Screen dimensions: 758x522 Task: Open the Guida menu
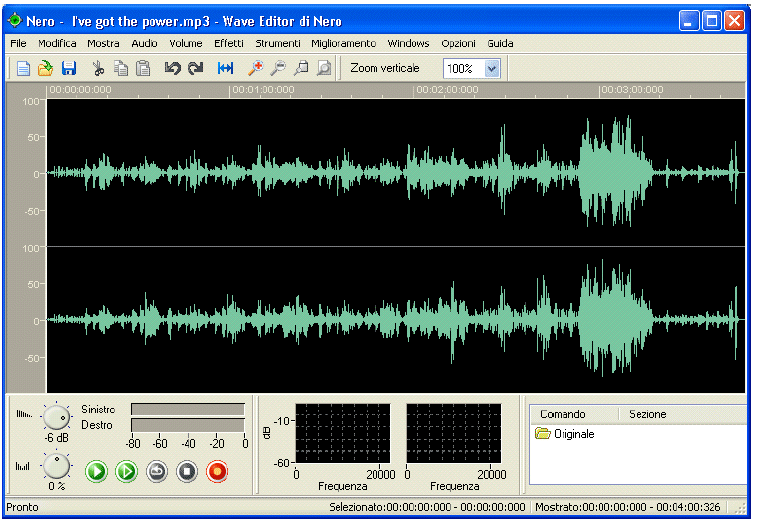point(500,44)
